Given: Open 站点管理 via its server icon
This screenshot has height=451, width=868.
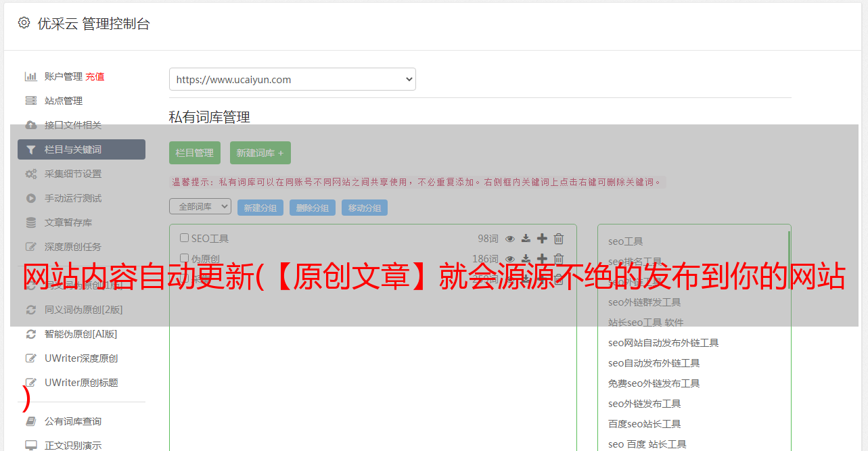Looking at the screenshot, I should click(x=30, y=101).
